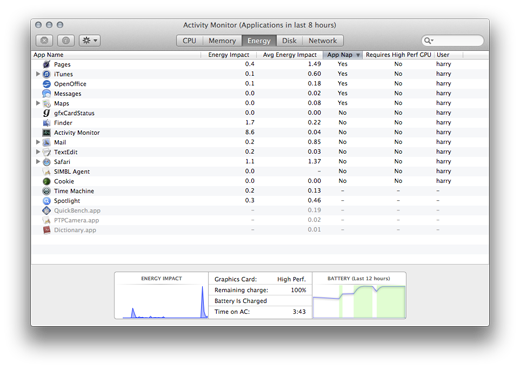This screenshot has height=369, width=520.
Task: Select the Activity Monitor row name
Action: [x=77, y=133]
